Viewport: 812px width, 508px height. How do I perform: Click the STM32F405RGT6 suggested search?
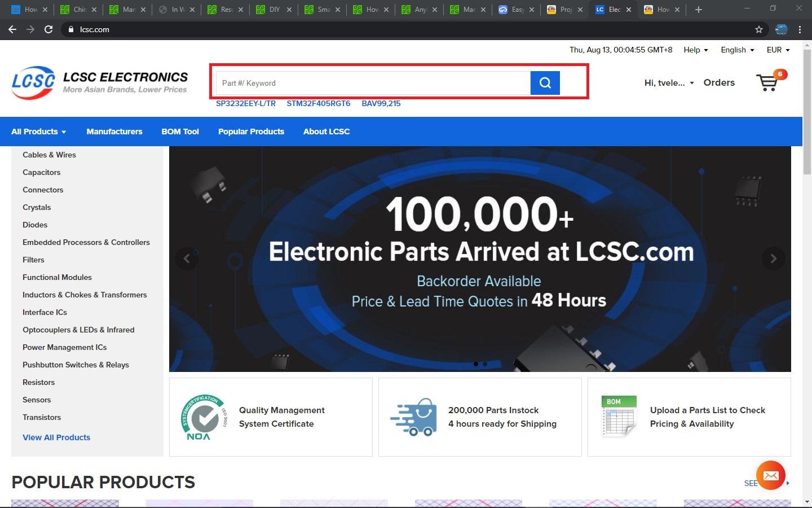(319, 103)
